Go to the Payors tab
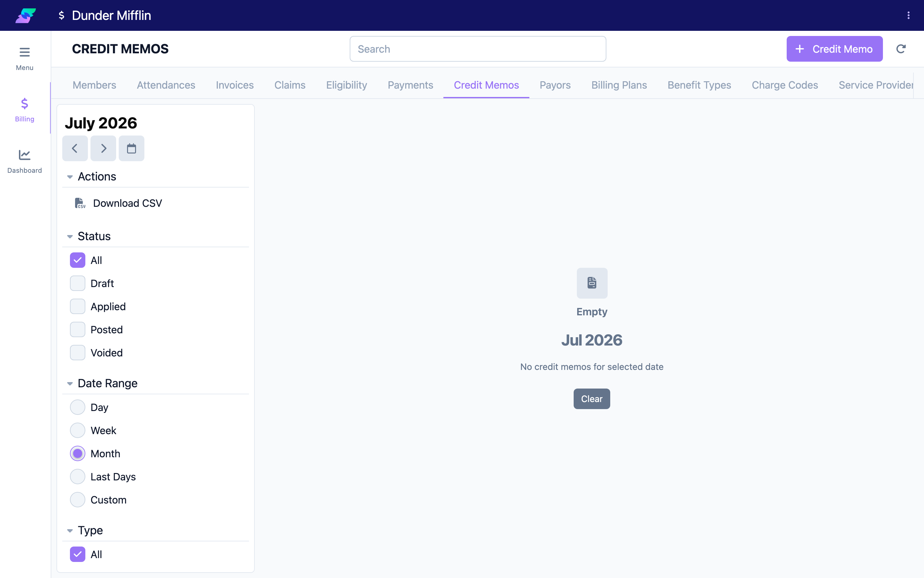 555,85
